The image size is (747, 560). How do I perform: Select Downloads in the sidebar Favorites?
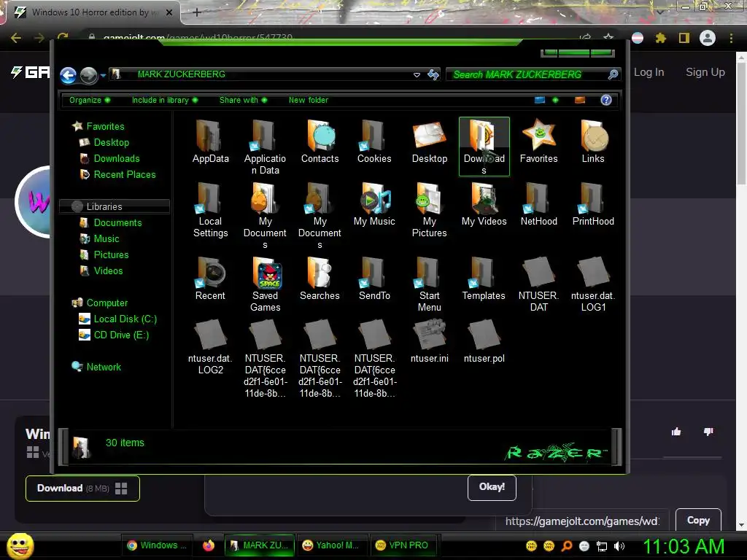[x=110, y=158]
